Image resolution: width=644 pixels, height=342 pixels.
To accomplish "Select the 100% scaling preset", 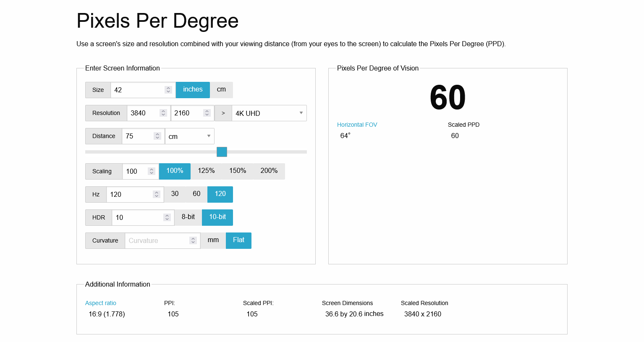I will pyautogui.click(x=175, y=171).
